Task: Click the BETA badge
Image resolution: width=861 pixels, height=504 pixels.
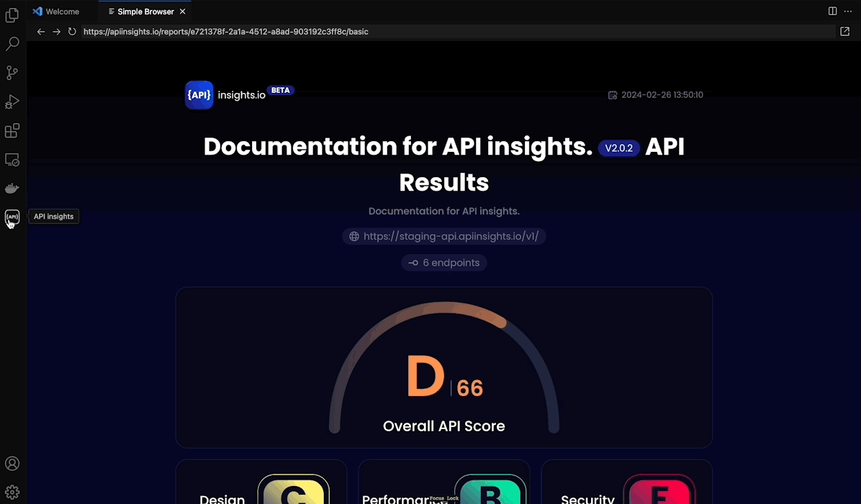Action: click(281, 90)
